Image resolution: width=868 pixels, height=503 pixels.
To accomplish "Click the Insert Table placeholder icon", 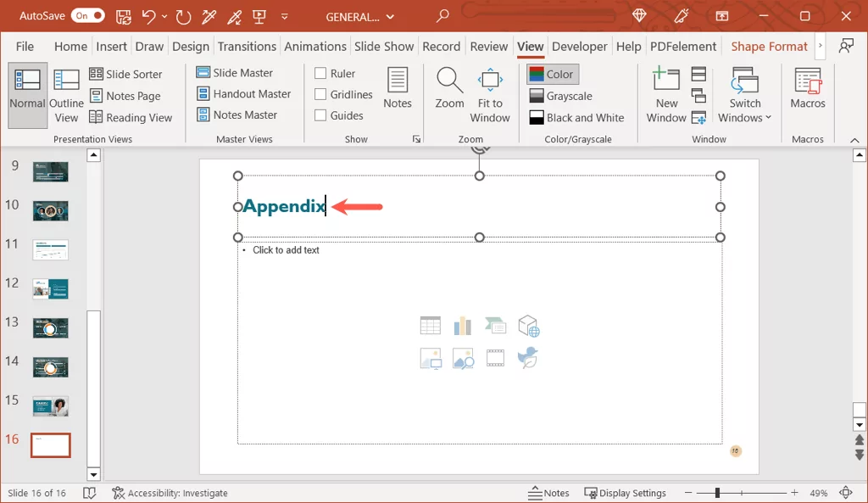I will click(430, 326).
